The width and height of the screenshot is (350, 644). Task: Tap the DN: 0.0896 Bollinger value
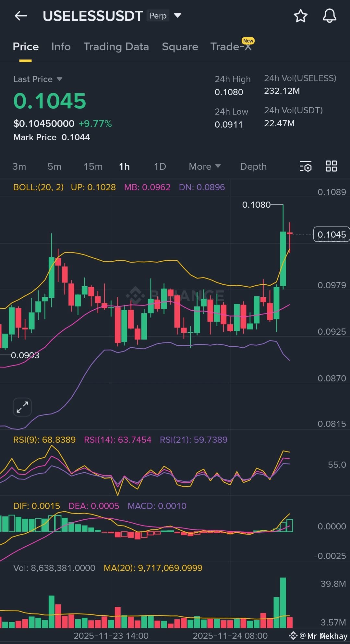tap(202, 187)
